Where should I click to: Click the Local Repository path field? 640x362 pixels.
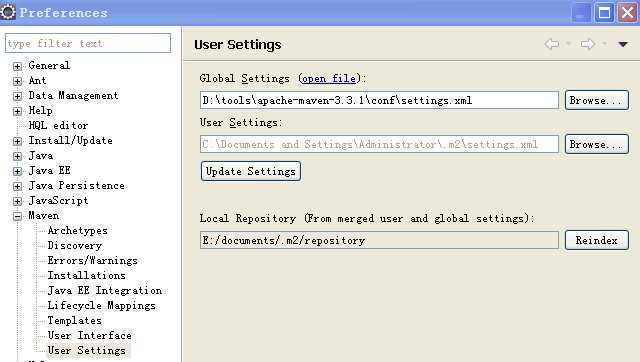tap(379, 240)
